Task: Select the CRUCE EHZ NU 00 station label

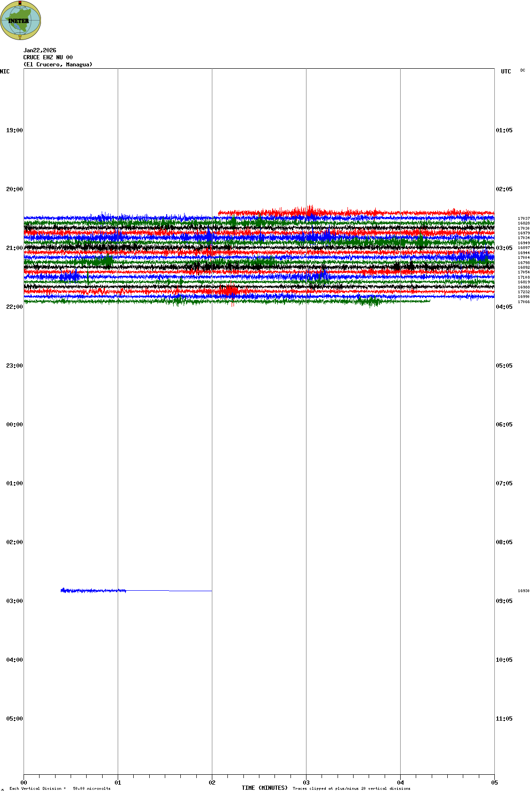Action: 48,57
